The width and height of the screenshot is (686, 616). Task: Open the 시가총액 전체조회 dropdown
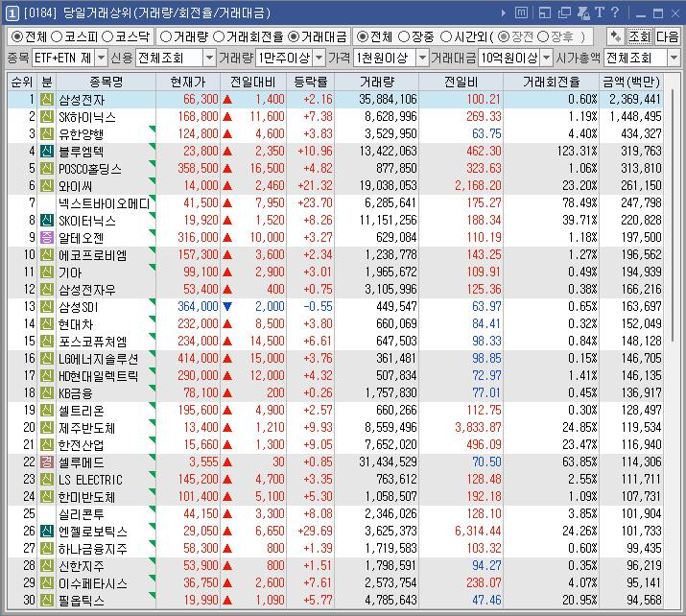pos(674,58)
